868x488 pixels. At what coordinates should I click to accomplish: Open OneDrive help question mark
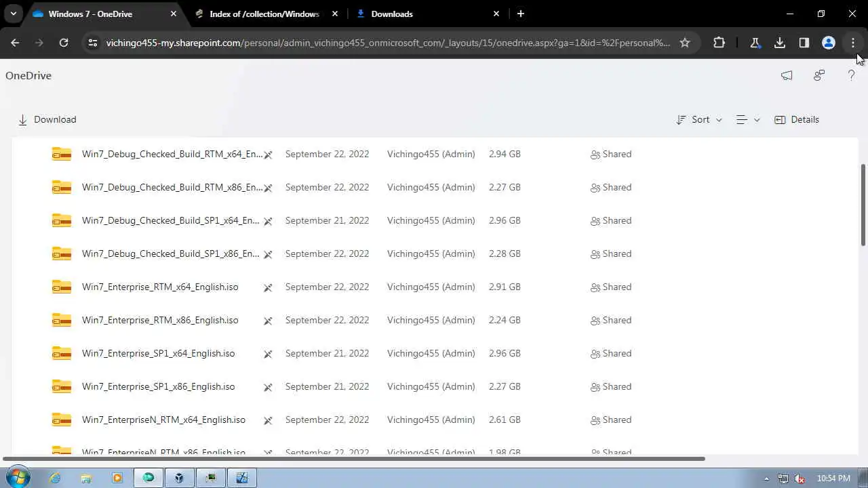[852, 75]
